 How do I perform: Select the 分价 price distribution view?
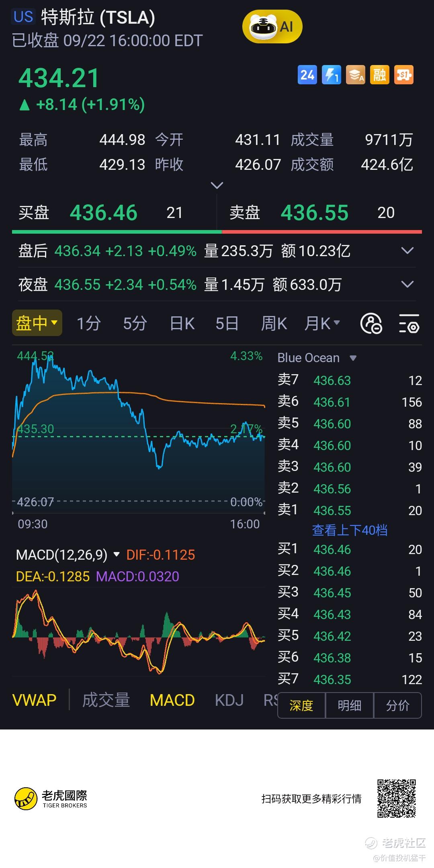pyautogui.click(x=398, y=705)
